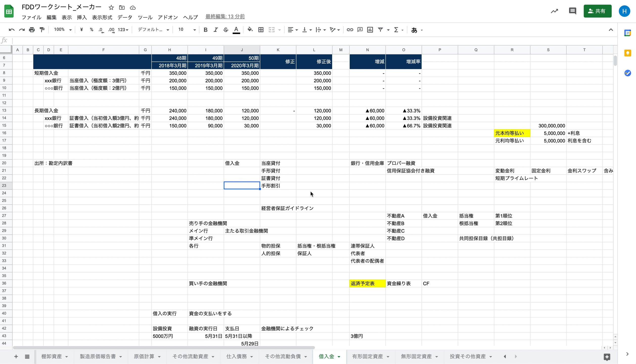The image size is (636, 364).
Task: Insert a comment using the comment icon
Action: [x=360, y=30]
